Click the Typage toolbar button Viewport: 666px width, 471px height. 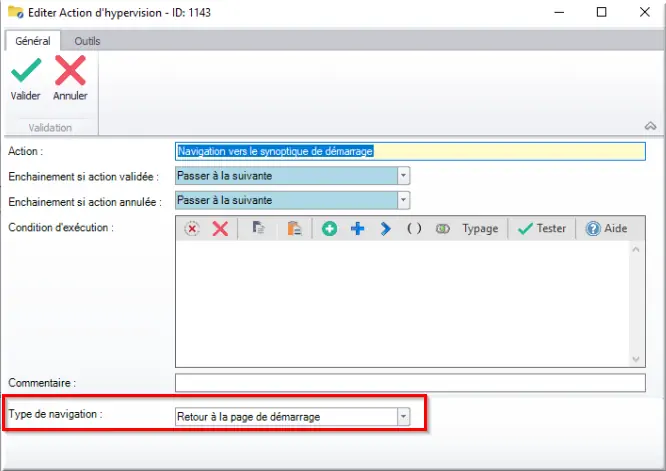[480, 228]
